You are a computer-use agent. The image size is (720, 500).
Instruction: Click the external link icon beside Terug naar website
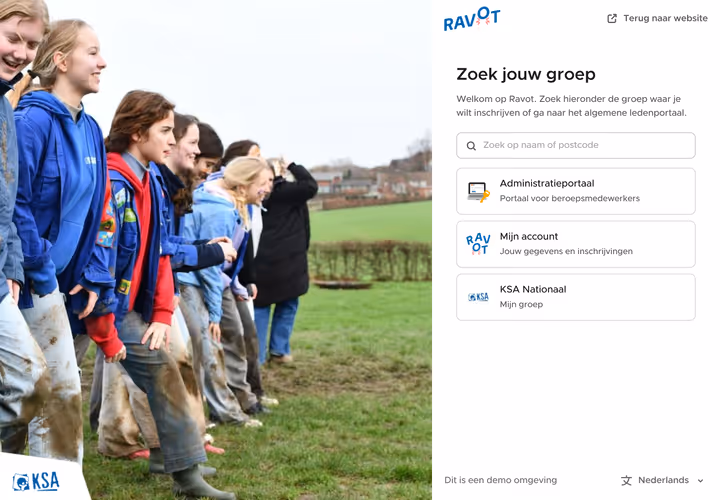tap(612, 18)
